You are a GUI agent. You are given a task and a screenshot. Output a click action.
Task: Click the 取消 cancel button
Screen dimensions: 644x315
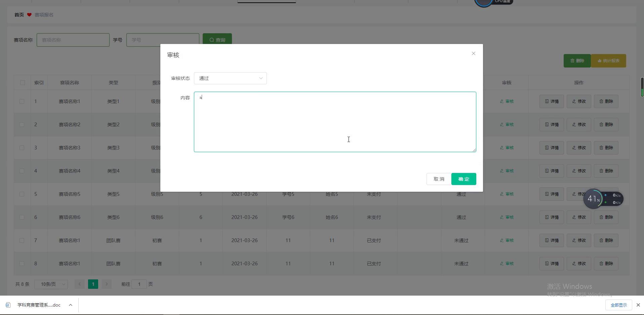(x=439, y=179)
